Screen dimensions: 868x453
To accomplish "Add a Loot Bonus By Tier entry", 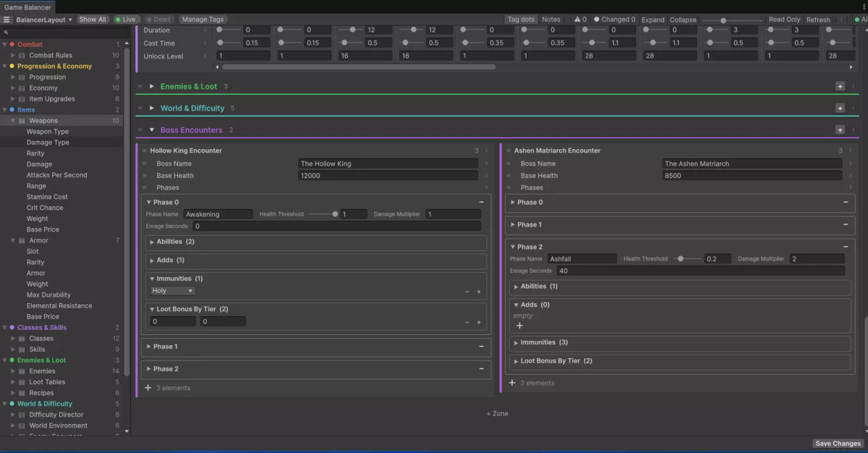I will (479, 322).
